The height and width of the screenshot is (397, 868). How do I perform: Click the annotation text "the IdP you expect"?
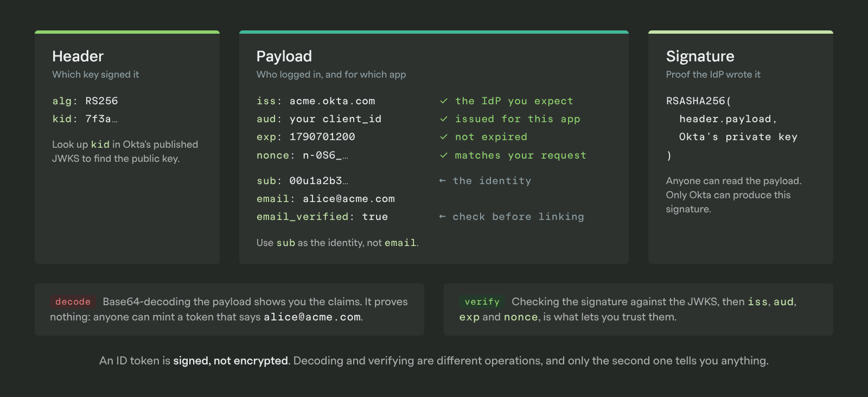[514, 101]
